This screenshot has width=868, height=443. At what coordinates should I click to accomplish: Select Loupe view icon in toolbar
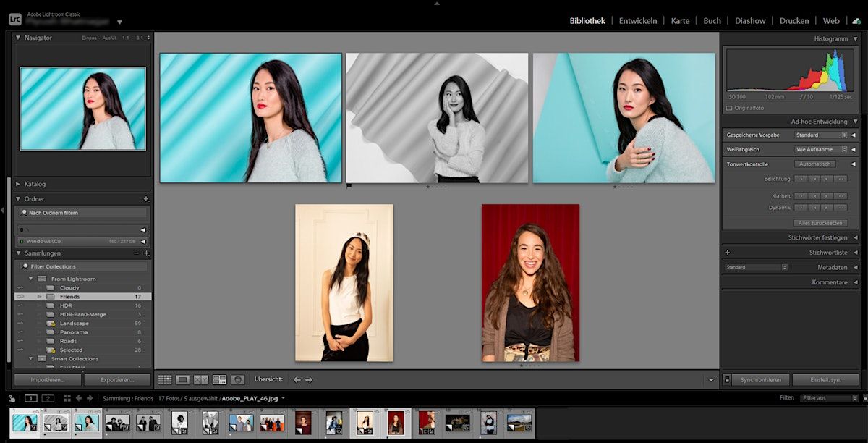coord(183,379)
